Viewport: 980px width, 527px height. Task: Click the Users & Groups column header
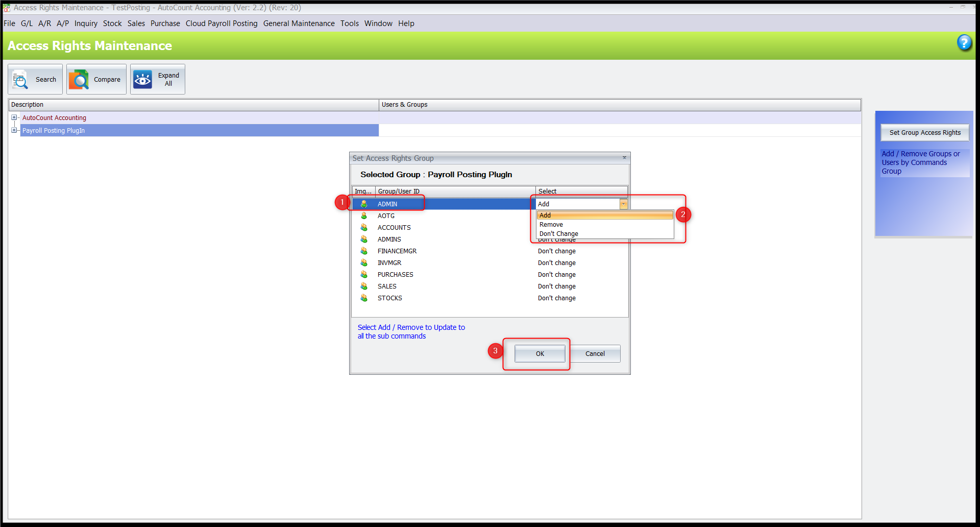tap(620, 105)
